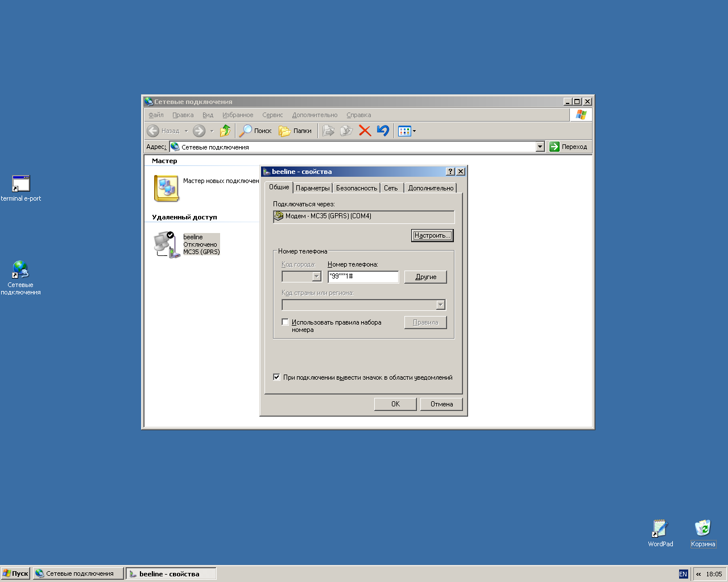Image resolution: width=728 pixels, height=582 pixels.
Task: Open the Код города dropdown
Action: pyautogui.click(x=317, y=276)
